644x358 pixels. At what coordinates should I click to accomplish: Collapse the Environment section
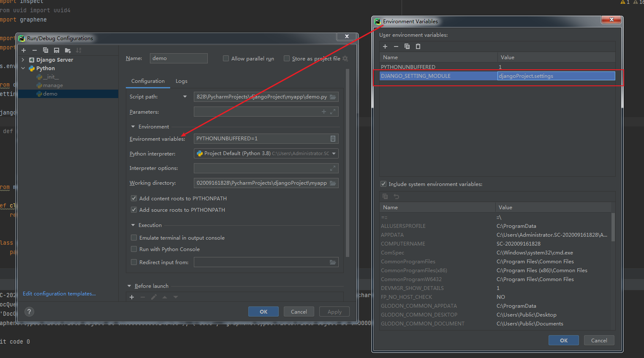pos(133,127)
